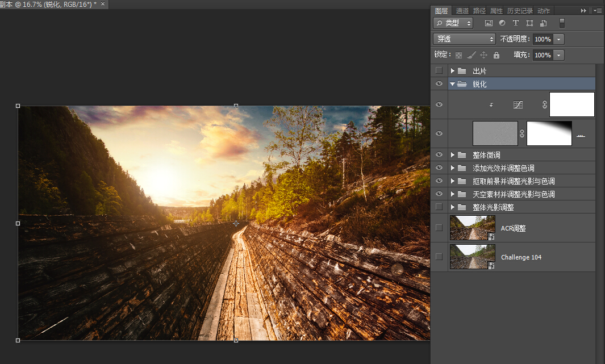Screen dimensions: 605x364
Task: Expand the 天空素材并调整光影与色调 group triangle
Action: pos(453,194)
